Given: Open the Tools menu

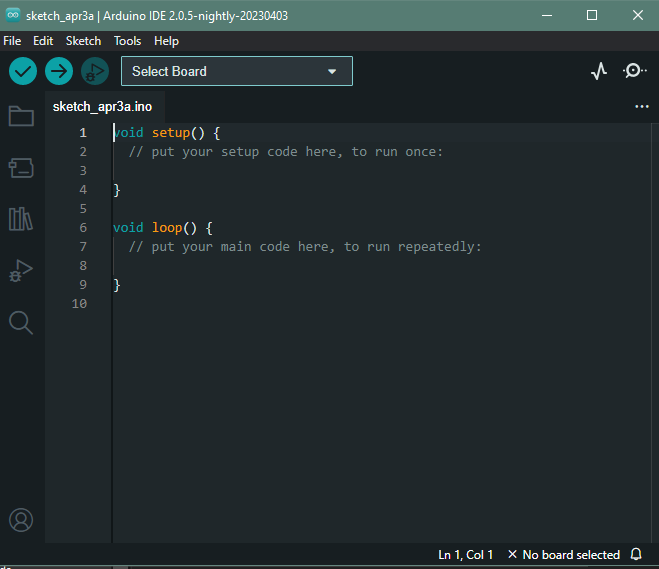Looking at the screenshot, I should 127,41.
